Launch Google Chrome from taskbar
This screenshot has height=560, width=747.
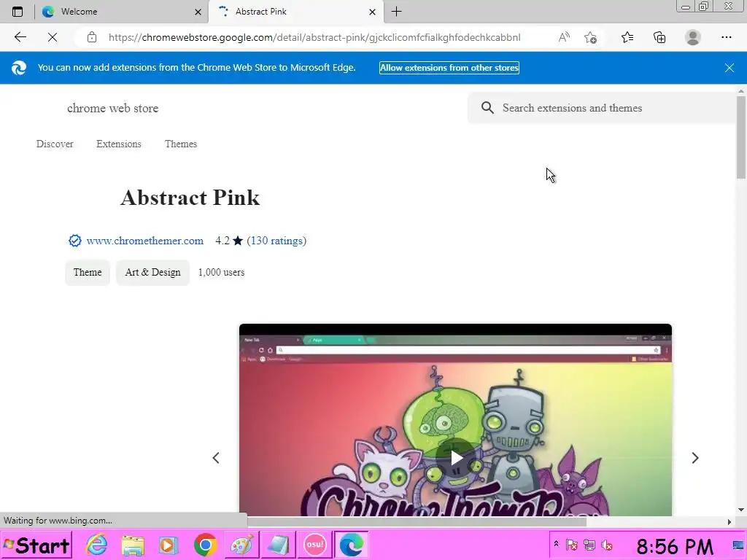205,545
